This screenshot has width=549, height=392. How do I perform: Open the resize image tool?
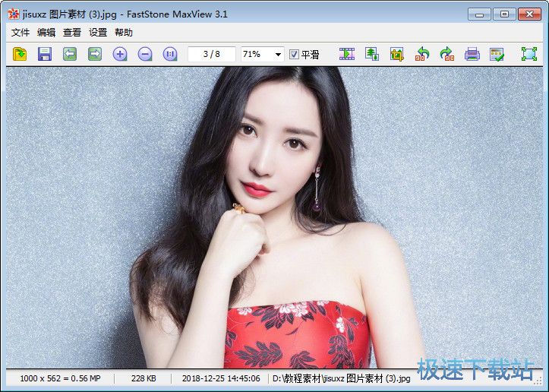click(372, 54)
